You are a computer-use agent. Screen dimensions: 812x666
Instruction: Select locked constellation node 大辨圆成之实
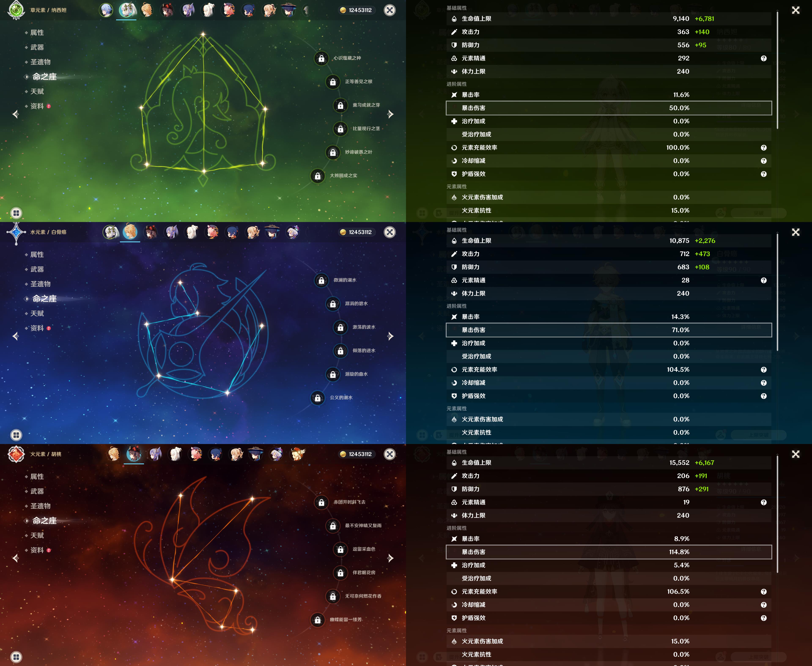coord(317,176)
